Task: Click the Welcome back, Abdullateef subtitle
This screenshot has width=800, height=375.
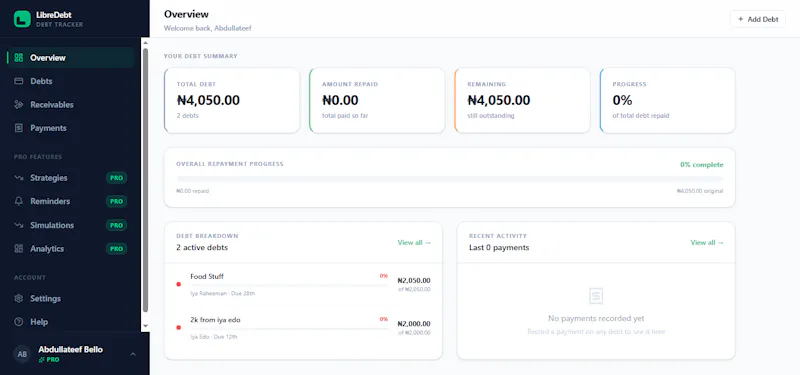Action: [208, 28]
